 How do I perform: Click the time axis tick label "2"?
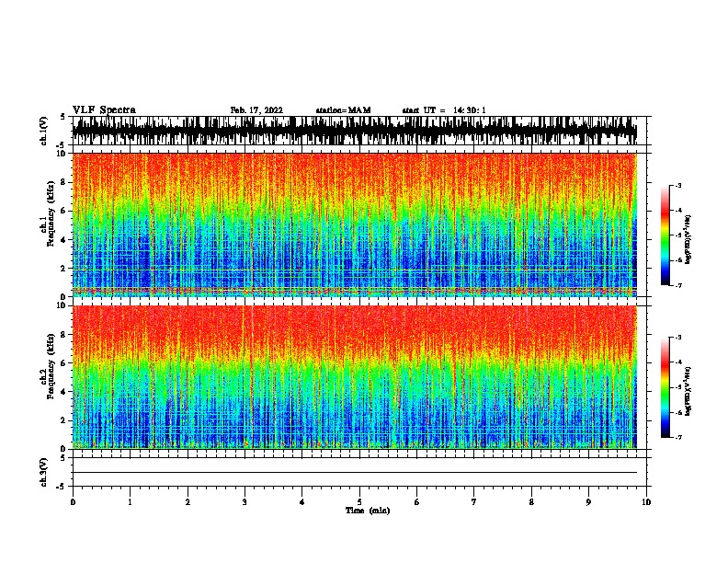point(188,502)
